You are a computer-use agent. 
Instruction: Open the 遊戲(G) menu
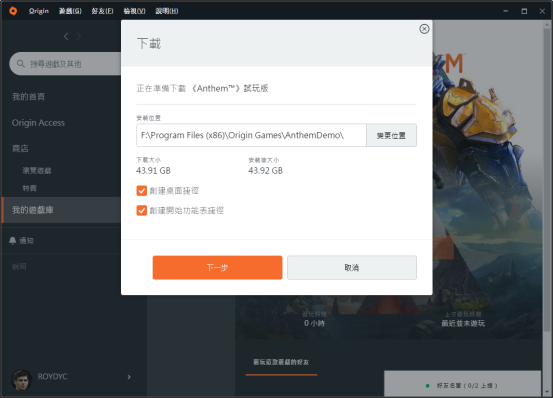coord(70,11)
